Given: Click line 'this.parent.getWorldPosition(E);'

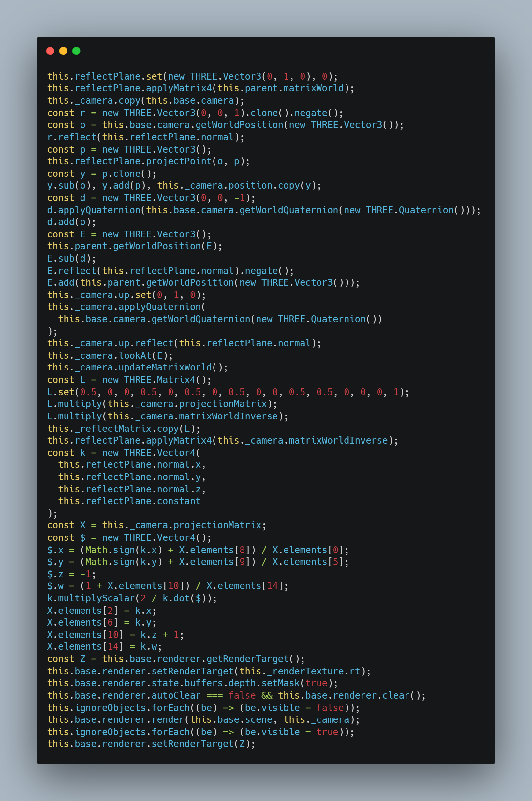Looking at the screenshot, I should [135, 246].
